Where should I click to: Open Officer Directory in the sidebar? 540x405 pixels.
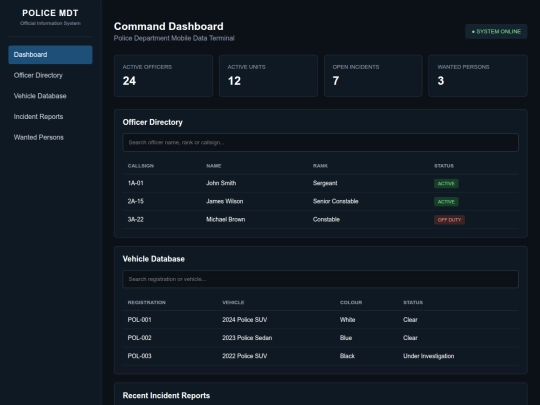point(50,75)
